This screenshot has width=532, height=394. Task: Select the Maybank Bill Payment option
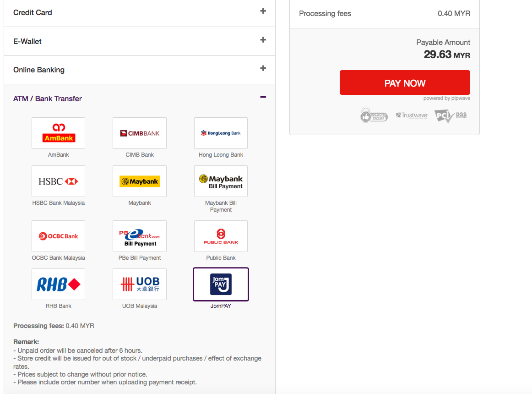coord(221,181)
